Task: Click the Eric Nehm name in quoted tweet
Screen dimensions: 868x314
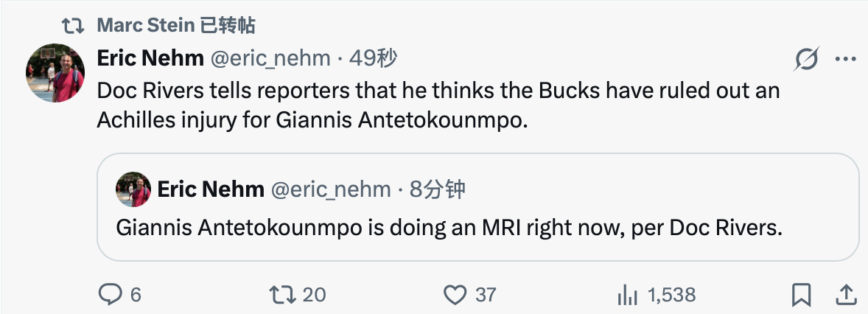Action: 211,189
